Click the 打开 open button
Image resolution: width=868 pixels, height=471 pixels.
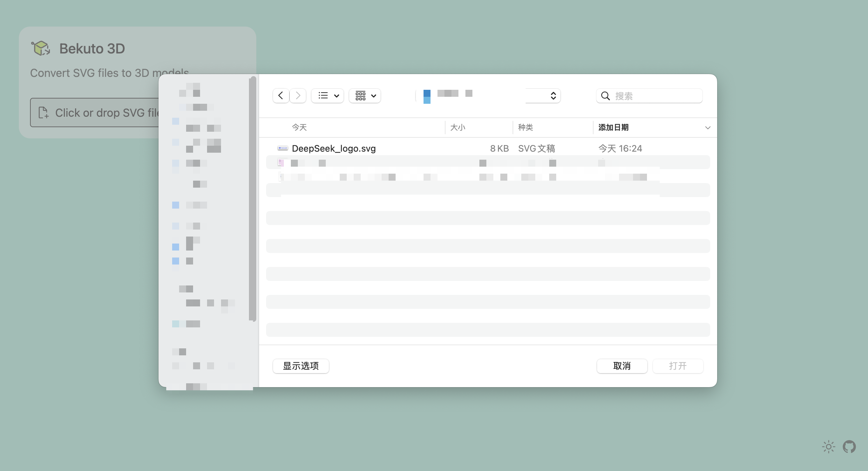678,366
